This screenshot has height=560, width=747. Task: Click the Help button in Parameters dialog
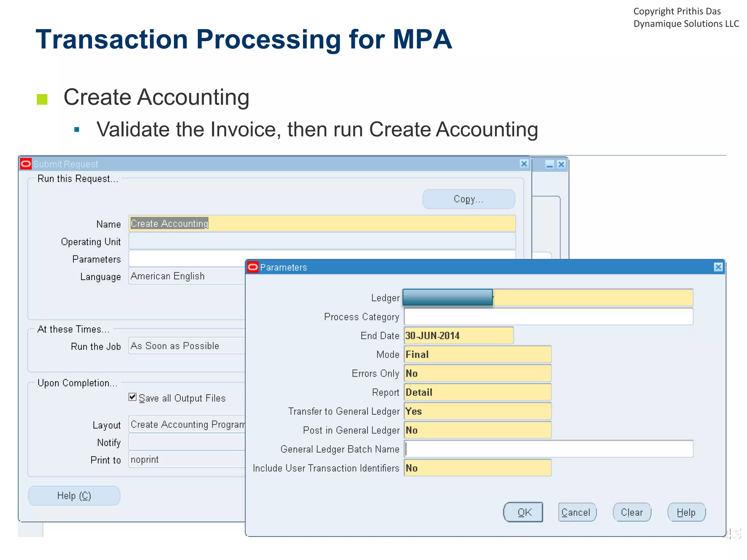coord(686,512)
